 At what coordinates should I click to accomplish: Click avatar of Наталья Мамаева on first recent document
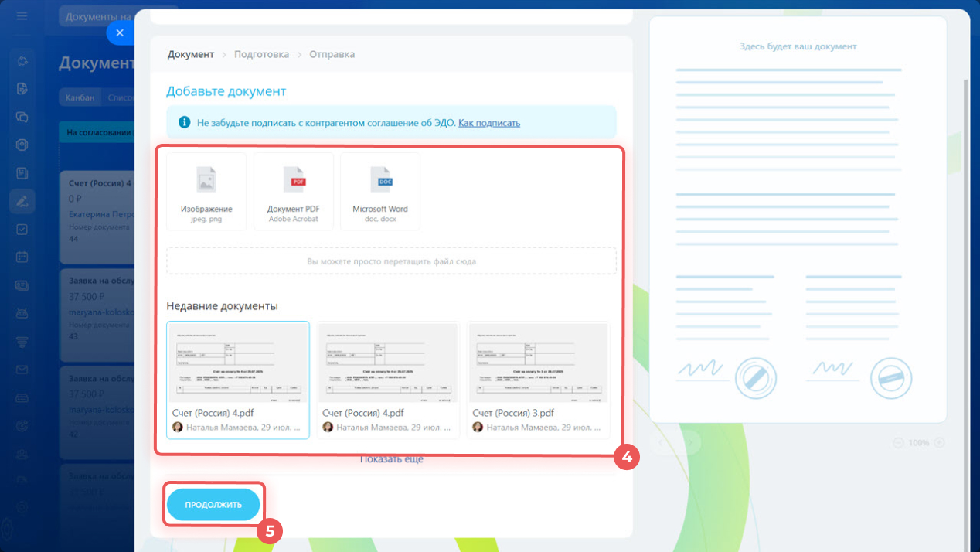point(178,427)
